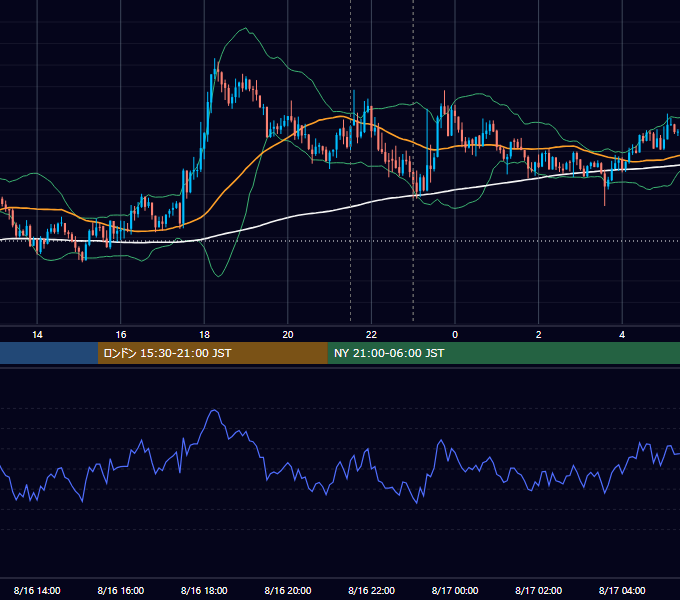Click the hour label 4 on the time axis

tap(622, 335)
